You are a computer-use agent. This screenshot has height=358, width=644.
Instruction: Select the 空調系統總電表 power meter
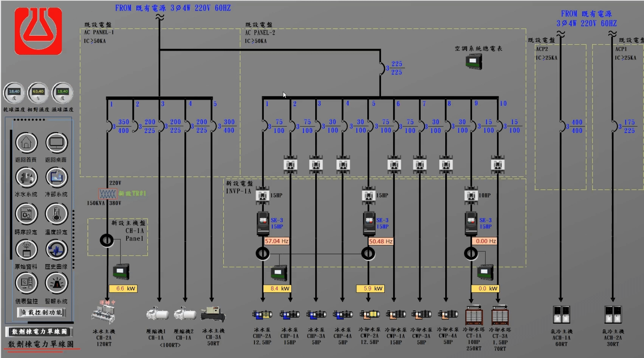pos(474,62)
